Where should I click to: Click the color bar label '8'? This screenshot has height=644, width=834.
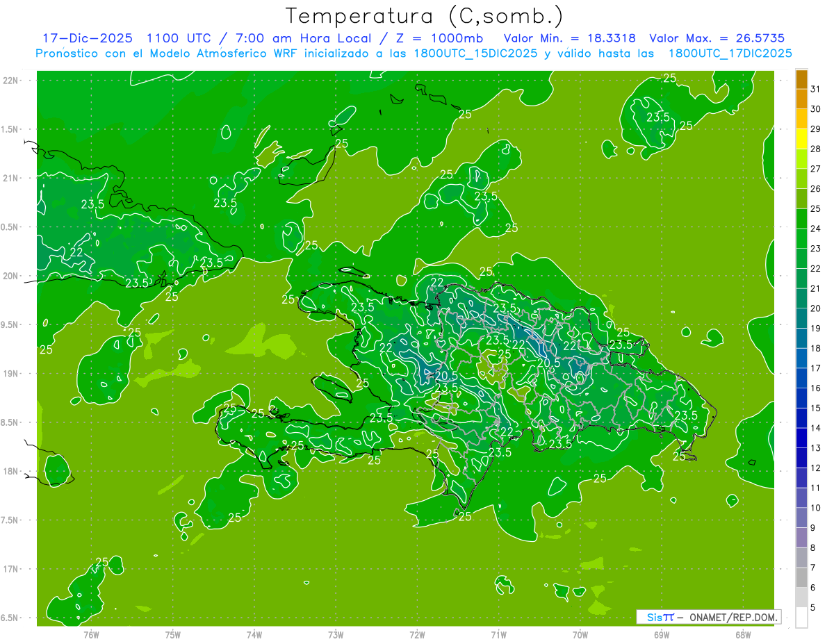coord(813,548)
